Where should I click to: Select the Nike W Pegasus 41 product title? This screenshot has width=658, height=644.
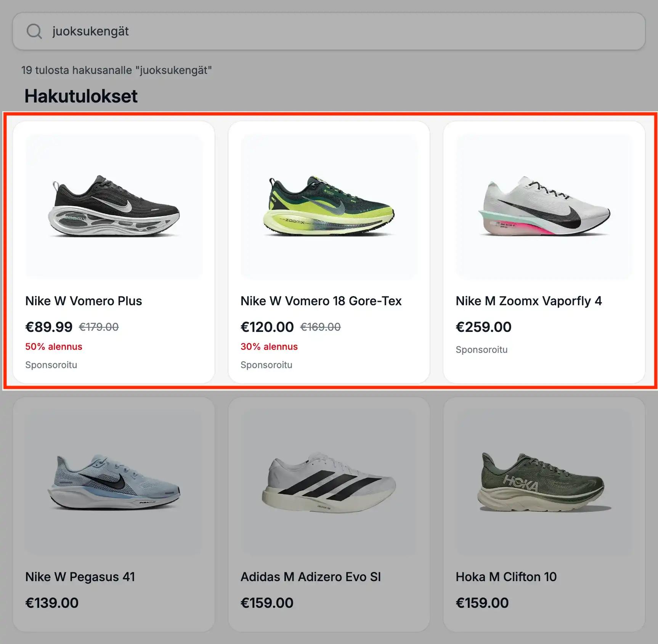[x=80, y=577]
